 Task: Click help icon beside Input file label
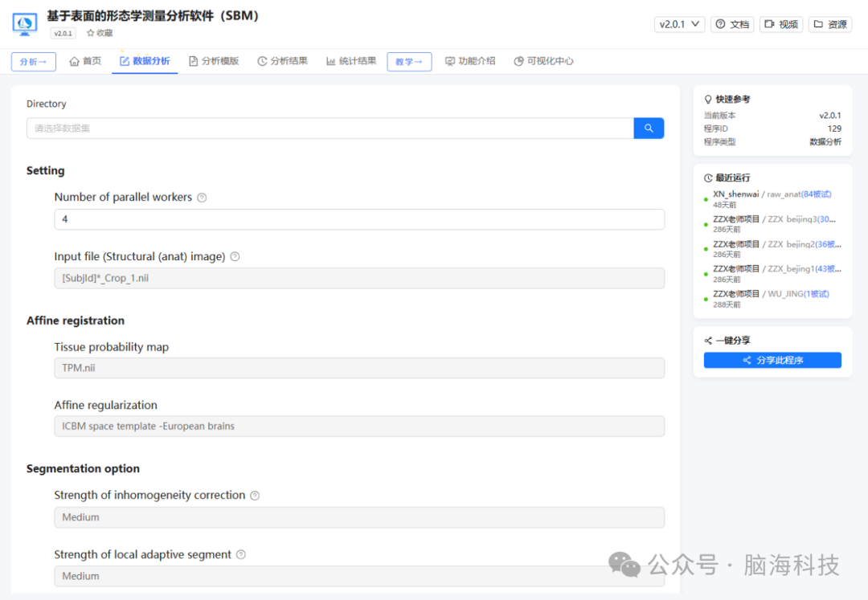235,256
